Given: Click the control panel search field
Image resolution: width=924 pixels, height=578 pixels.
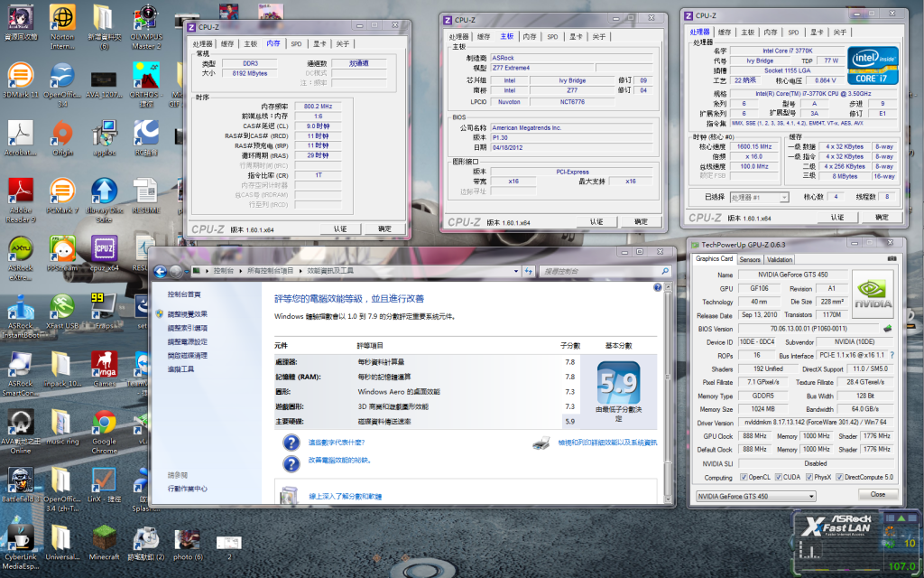Looking at the screenshot, I should pyautogui.click(x=605, y=271).
